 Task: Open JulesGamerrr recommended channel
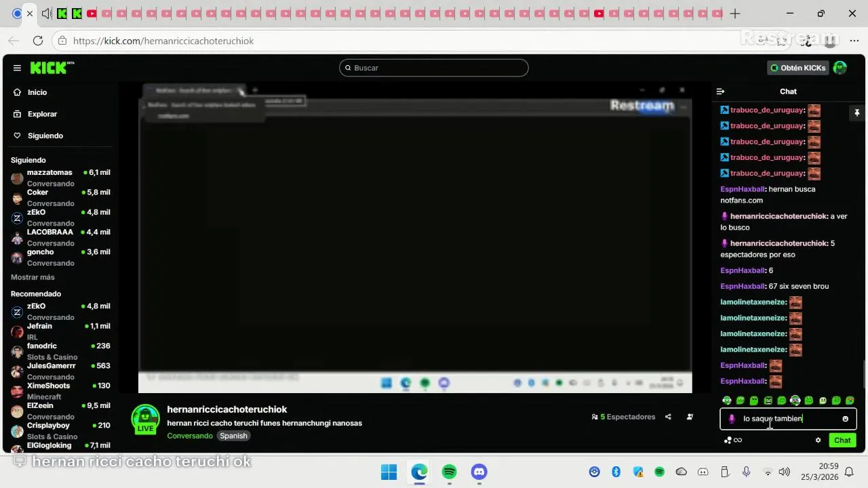(60, 371)
